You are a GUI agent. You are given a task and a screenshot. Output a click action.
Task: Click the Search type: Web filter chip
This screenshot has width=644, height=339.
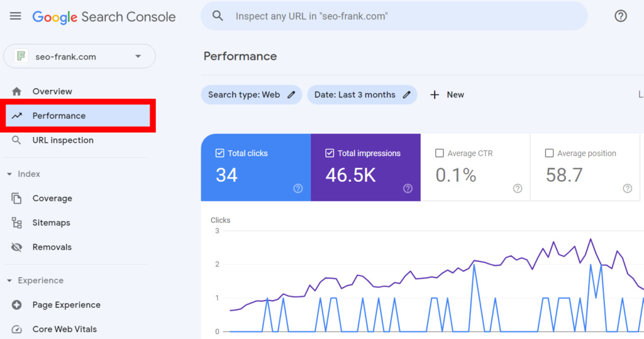[x=252, y=95]
